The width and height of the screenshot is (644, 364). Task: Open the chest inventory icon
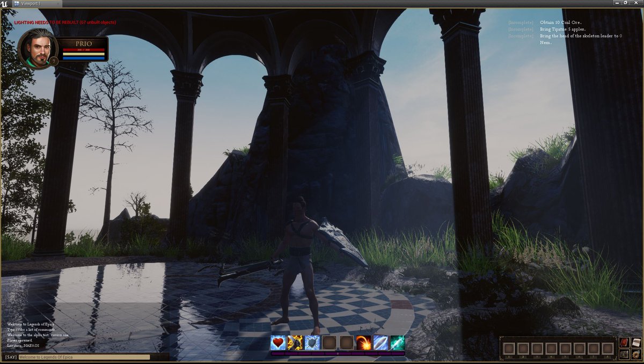tap(624, 354)
